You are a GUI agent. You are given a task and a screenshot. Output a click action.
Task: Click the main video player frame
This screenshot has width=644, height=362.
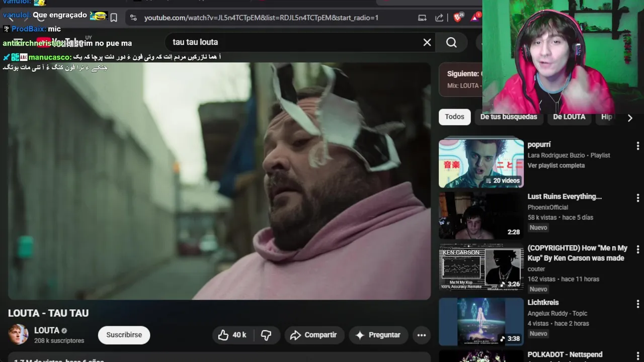219,181
